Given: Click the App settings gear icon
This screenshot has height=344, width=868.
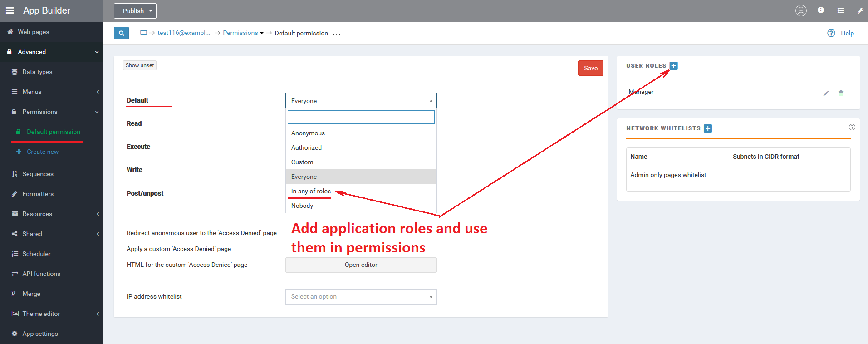Looking at the screenshot, I should (x=15, y=334).
